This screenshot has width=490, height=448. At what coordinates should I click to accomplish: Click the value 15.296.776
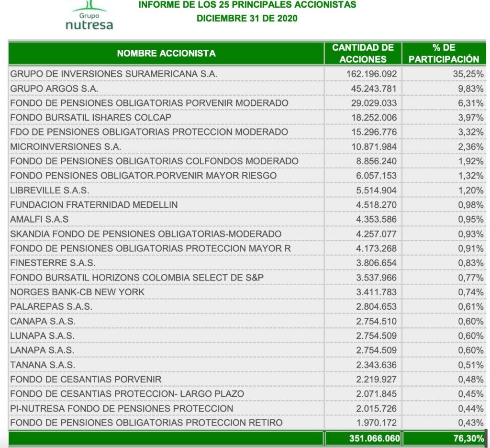[x=374, y=132]
